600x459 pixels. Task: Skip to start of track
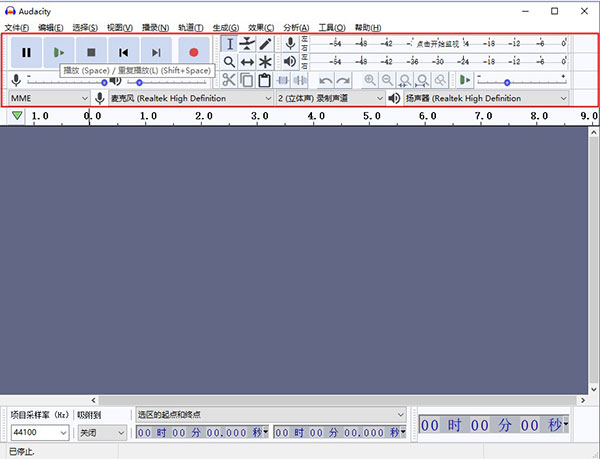pyautogui.click(x=123, y=52)
